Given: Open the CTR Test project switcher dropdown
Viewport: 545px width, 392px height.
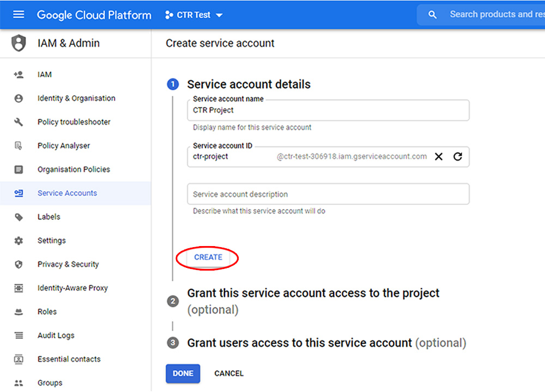Looking at the screenshot, I should pyautogui.click(x=193, y=15).
